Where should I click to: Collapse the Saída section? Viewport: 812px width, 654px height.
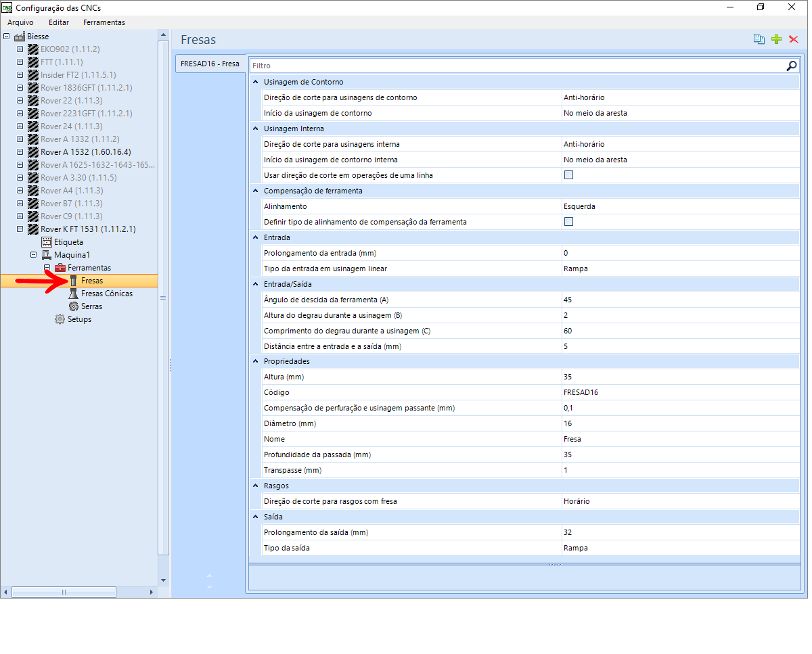tap(256, 517)
